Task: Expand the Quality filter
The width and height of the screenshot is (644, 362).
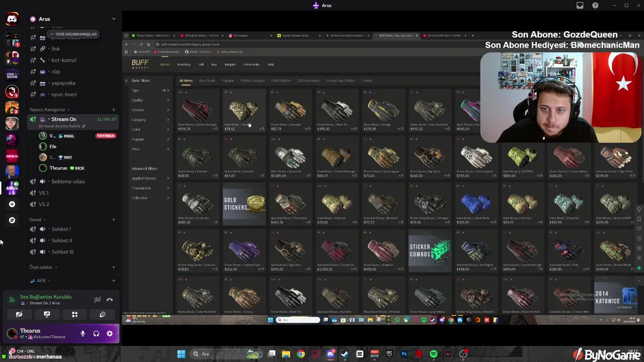Action: (x=150, y=100)
